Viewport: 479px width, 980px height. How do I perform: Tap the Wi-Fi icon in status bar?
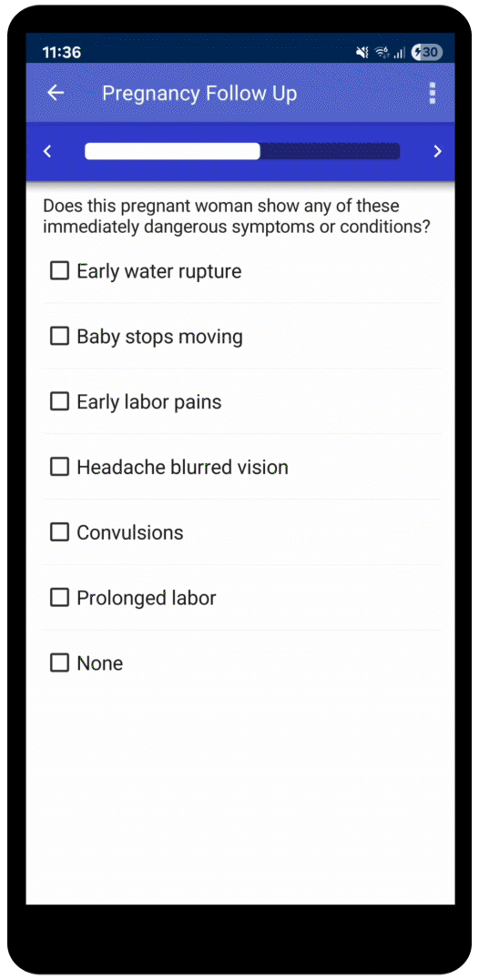pyautogui.click(x=382, y=53)
